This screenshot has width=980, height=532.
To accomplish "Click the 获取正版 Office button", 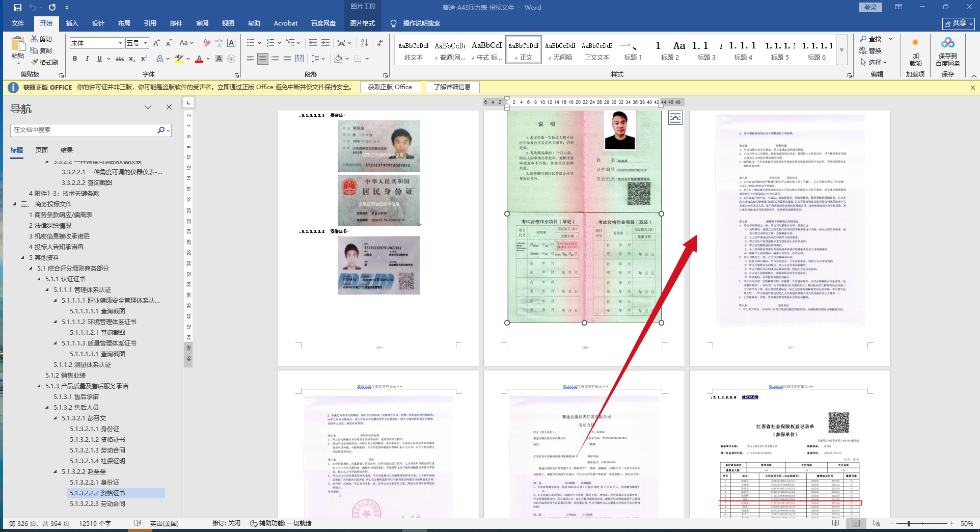I will point(390,87).
